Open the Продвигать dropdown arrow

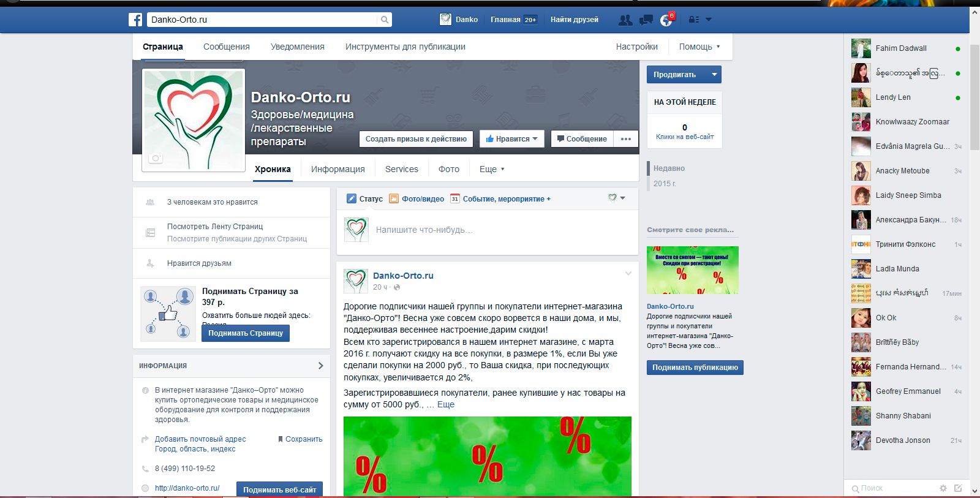point(714,75)
